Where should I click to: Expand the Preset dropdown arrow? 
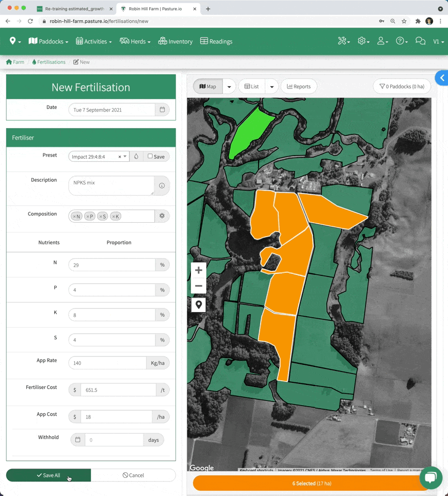[x=125, y=157]
